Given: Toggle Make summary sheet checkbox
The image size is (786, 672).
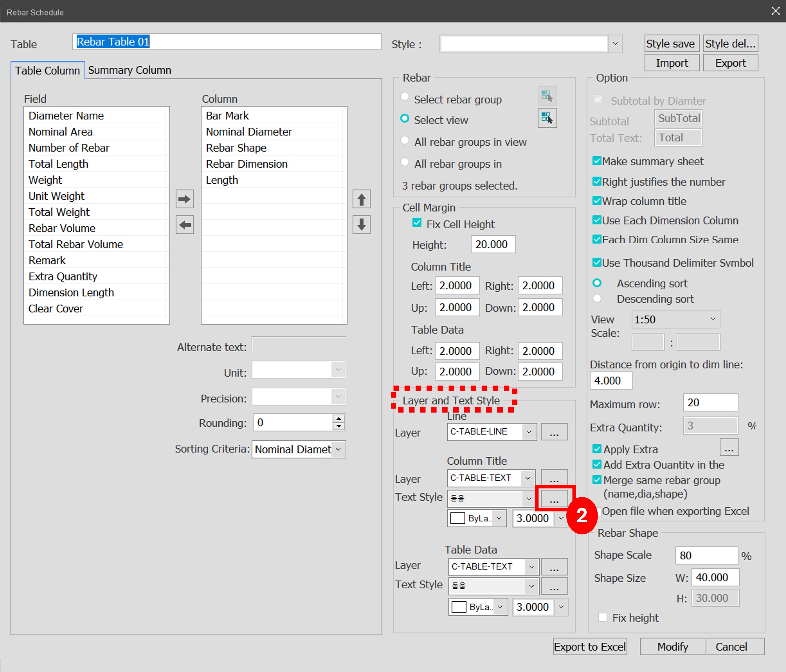Looking at the screenshot, I should coord(597,161).
